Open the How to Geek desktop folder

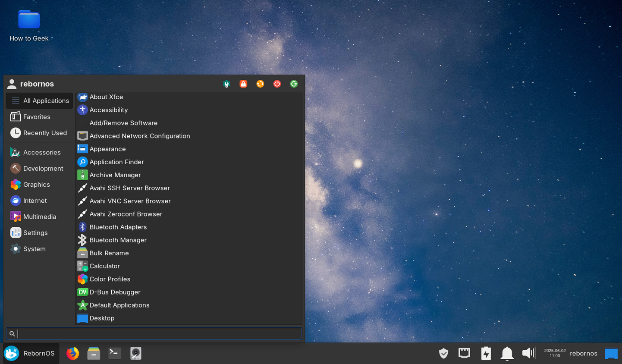(x=29, y=26)
